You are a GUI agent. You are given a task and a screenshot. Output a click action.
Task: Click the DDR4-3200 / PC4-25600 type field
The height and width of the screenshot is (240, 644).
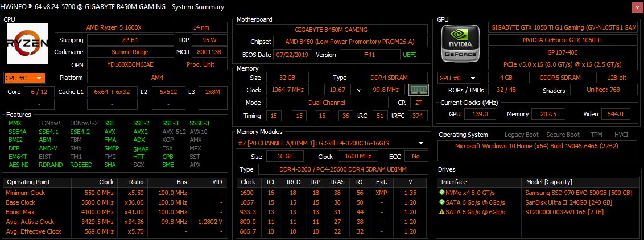tap(342, 170)
